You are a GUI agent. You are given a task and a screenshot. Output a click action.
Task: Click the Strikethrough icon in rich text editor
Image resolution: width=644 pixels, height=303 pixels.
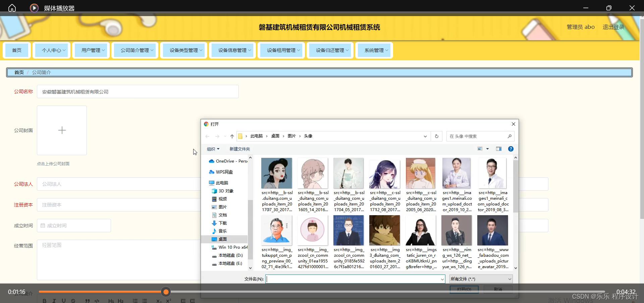pos(73,301)
